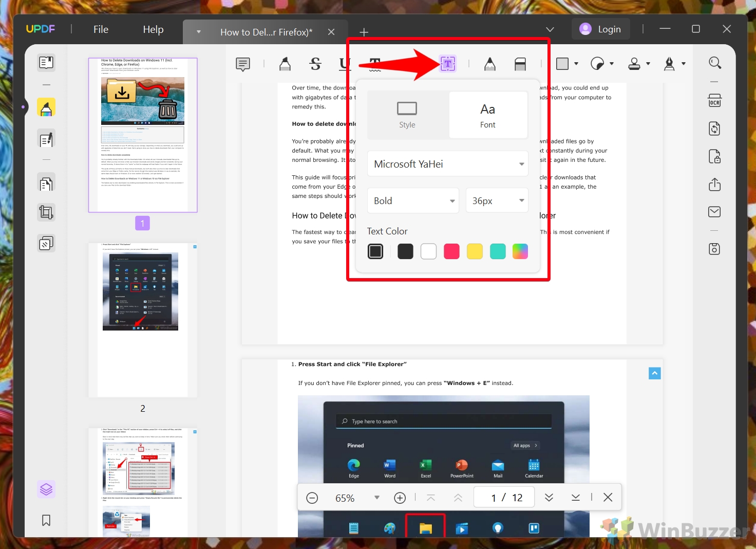Zoom out with the minus button
The height and width of the screenshot is (549, 756).
(x=312, y=498)
